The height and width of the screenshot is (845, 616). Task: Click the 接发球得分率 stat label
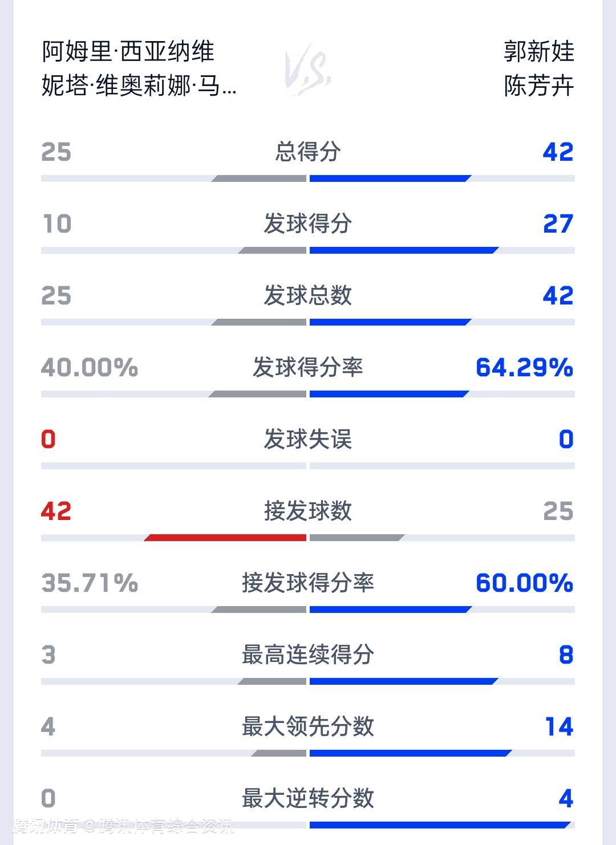(x=307, y=583)
